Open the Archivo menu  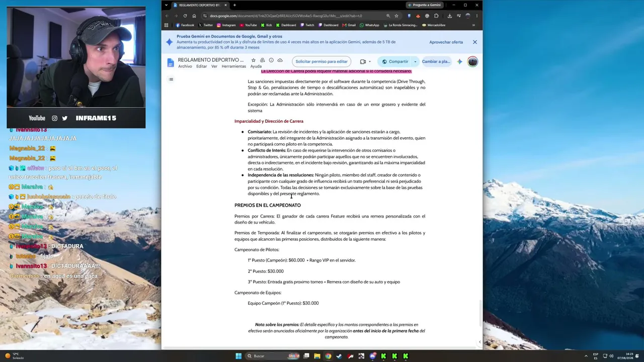coord(185,66)
